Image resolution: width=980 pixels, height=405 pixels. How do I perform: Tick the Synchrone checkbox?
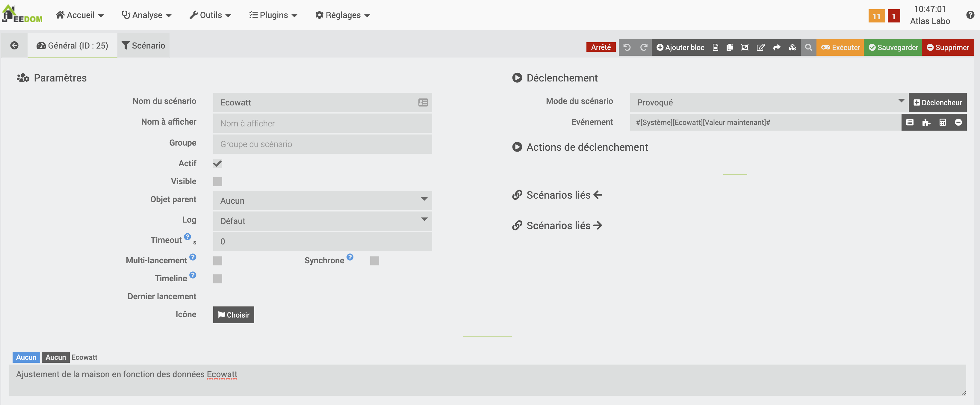pos(375,261)
